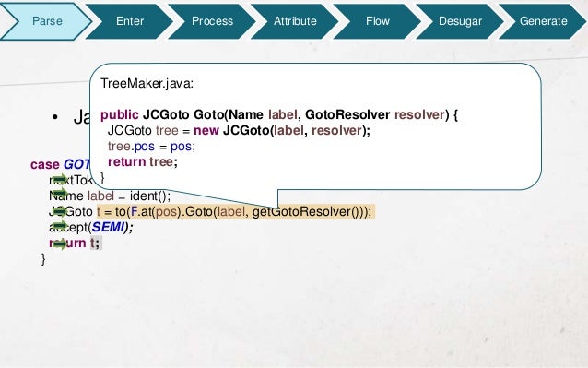The width and height of the screenshot is (588, 368).
Task: Click the 'accept(SEMI);' line
Action: tap(90, 227)
